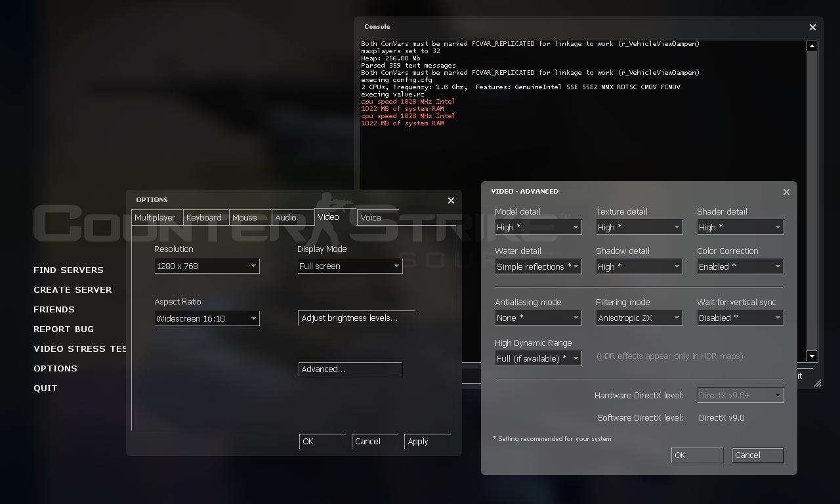Click Adjust brightness levels button
Image resolution: width=840 pixels, height=504 pixels.
pos(356,318)
